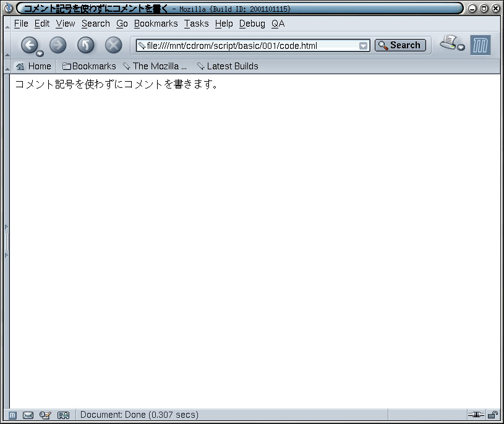Open the Debug menu
The width and height of the screenshot is (504, 424).
(x=252, y=24)
